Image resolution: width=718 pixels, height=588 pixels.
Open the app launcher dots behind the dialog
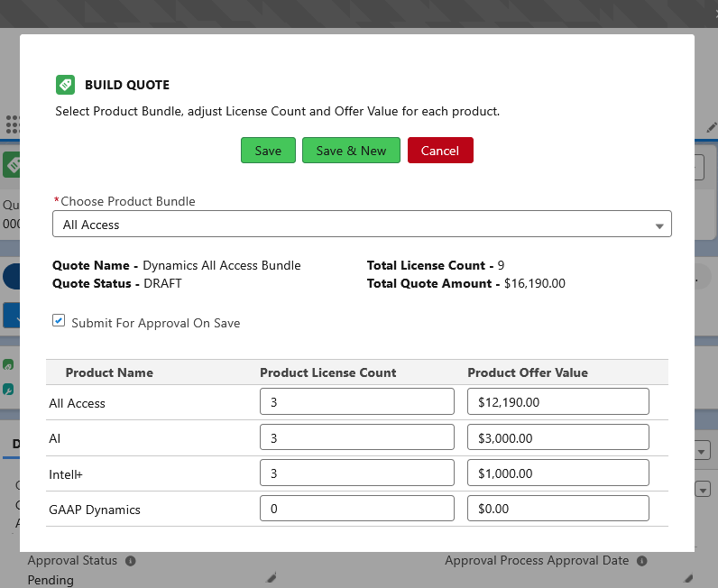tap(13, 124)
